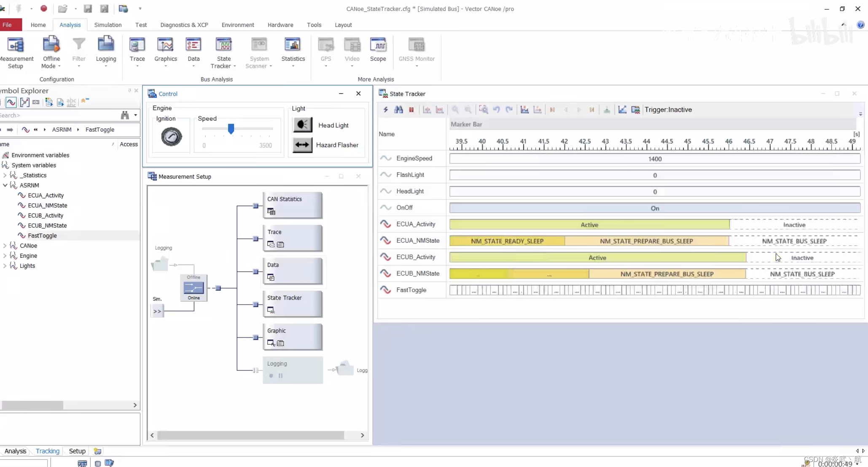Open the Diagnostics & XCP tab
Image resolution: width=868 pixels, height=467 pixels.
[184, 25]
